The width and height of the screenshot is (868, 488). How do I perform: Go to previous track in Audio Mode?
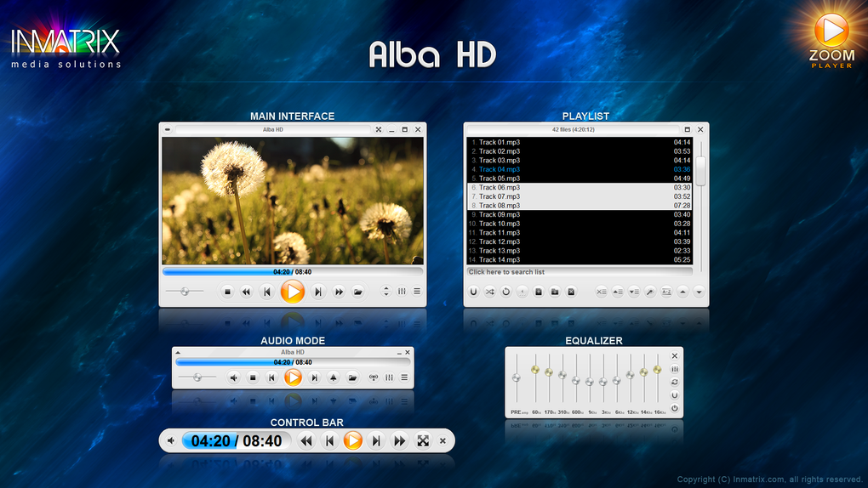pos(271,377)
